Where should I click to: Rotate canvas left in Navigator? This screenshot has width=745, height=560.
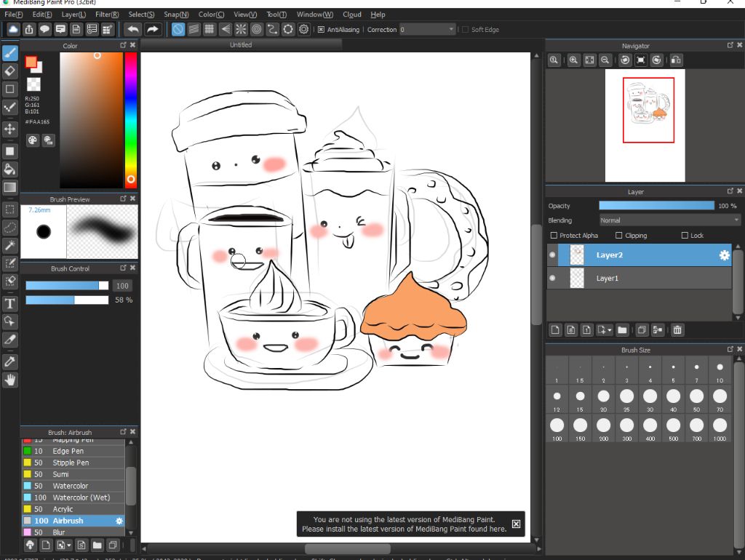click(x=625, y=60)
